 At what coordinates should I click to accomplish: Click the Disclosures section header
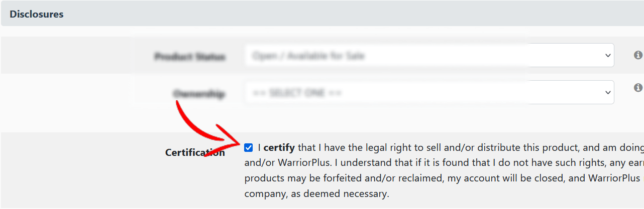click(322, 14)
